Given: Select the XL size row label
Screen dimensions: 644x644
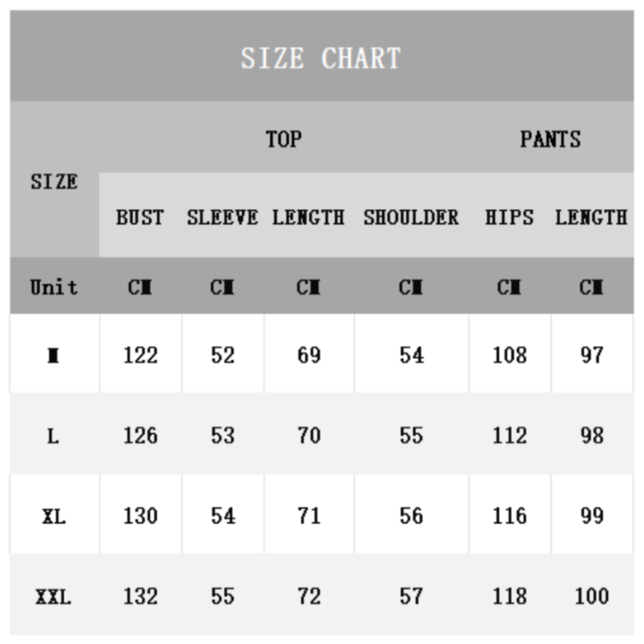Looking at the screenshot, I should (x=54, y=516).
